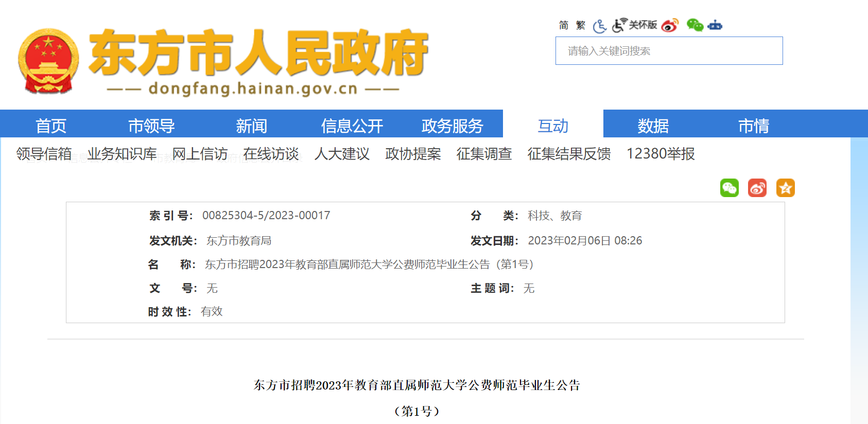This screenshot has width=868, height=424.
Task: Open the 网上信访 submenu link
Action: [200, 154]
